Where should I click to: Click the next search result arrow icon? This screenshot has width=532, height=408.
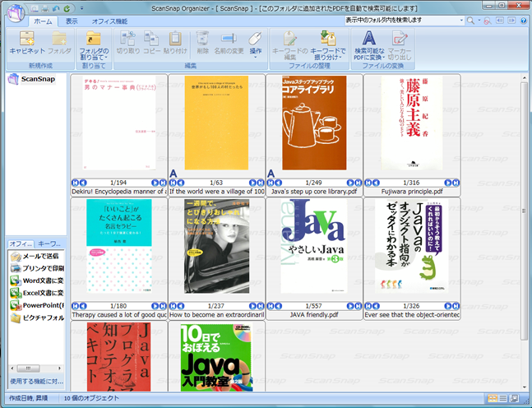click(x=511, y=21)
